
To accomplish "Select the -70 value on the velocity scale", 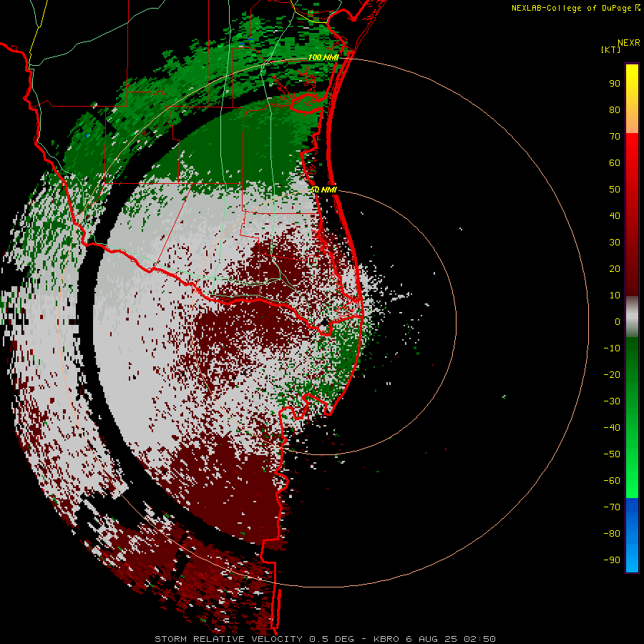I will pos(612,507).
